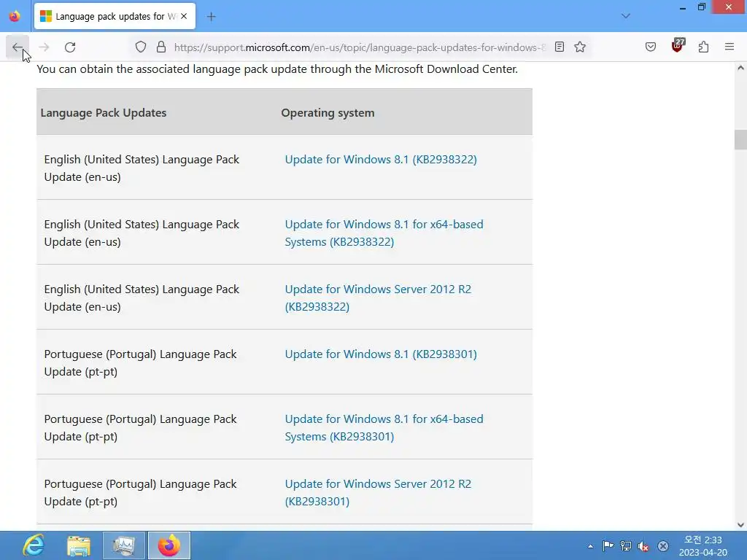This screenshot has height=560, width=747.
Task: Toggle reader view icon
Action: click(x=560, y=47)
